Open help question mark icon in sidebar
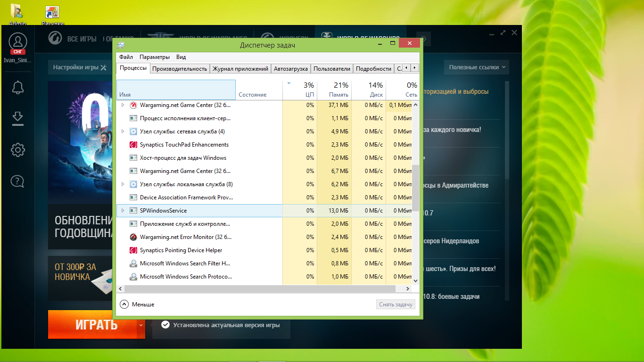644x362 pixels. click(x=18, y=181)
